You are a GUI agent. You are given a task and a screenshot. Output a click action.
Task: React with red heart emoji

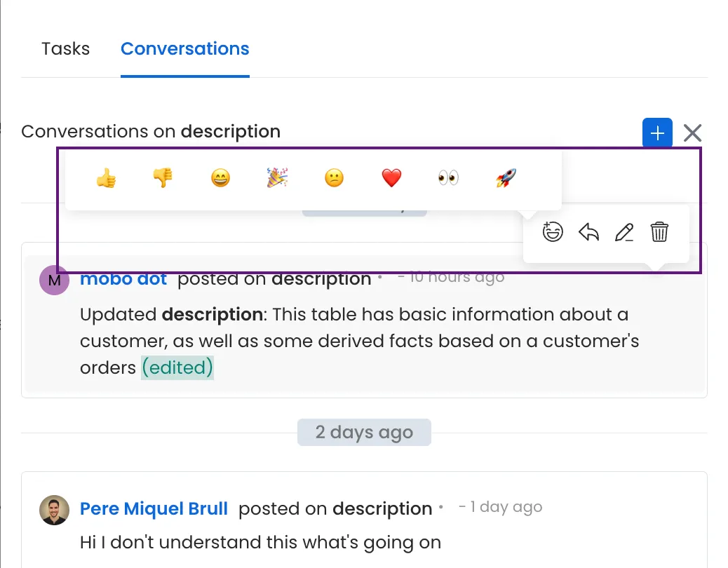tap(391, 179)
